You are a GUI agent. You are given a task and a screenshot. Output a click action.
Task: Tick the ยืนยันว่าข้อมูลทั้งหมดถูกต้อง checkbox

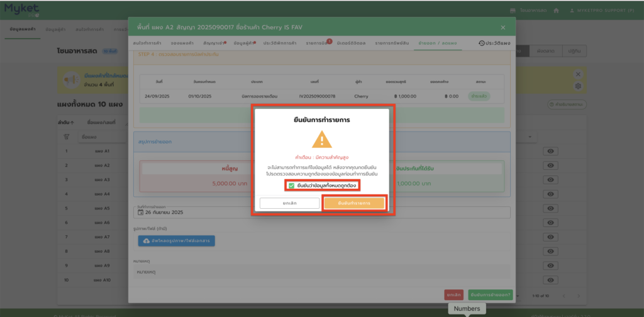click(291, 186)
